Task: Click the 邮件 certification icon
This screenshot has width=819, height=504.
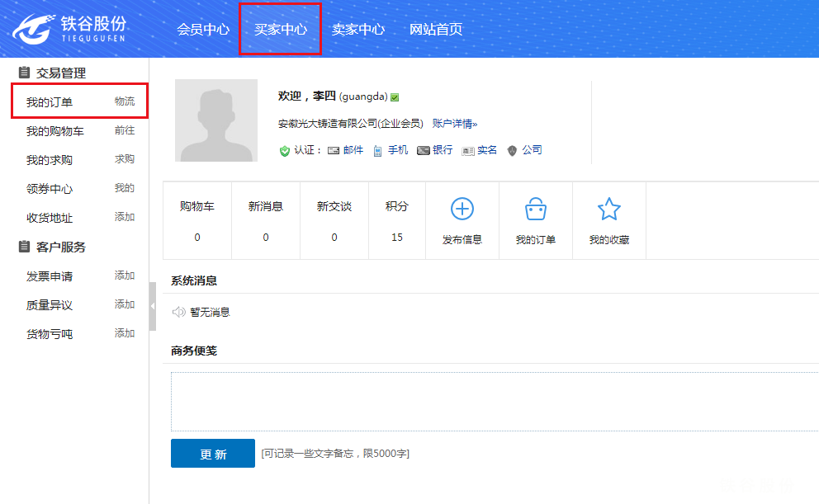Action: point(334,151)
